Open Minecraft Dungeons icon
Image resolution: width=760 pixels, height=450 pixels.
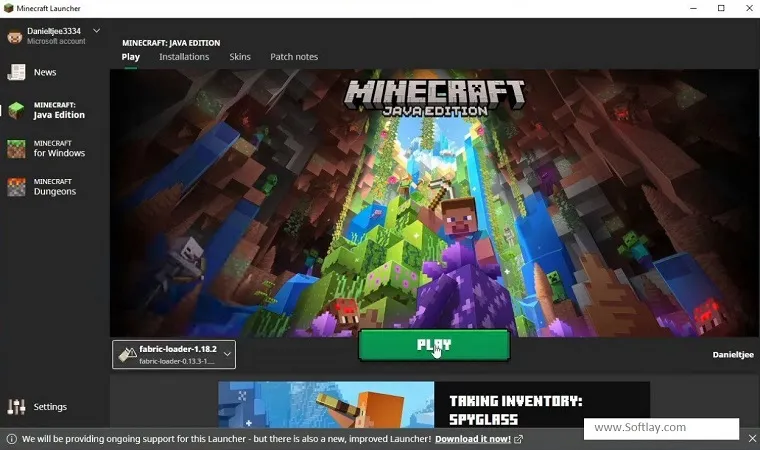[x=16, y=187]
